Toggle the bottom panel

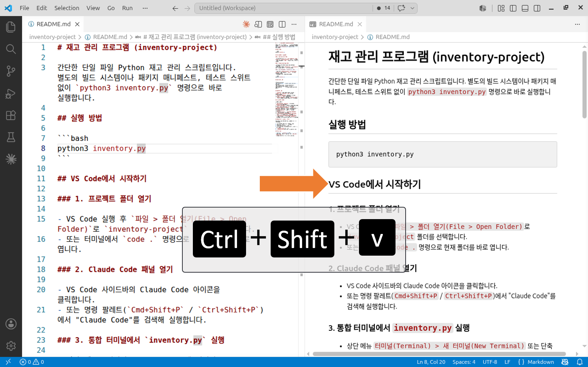point(525,8)
